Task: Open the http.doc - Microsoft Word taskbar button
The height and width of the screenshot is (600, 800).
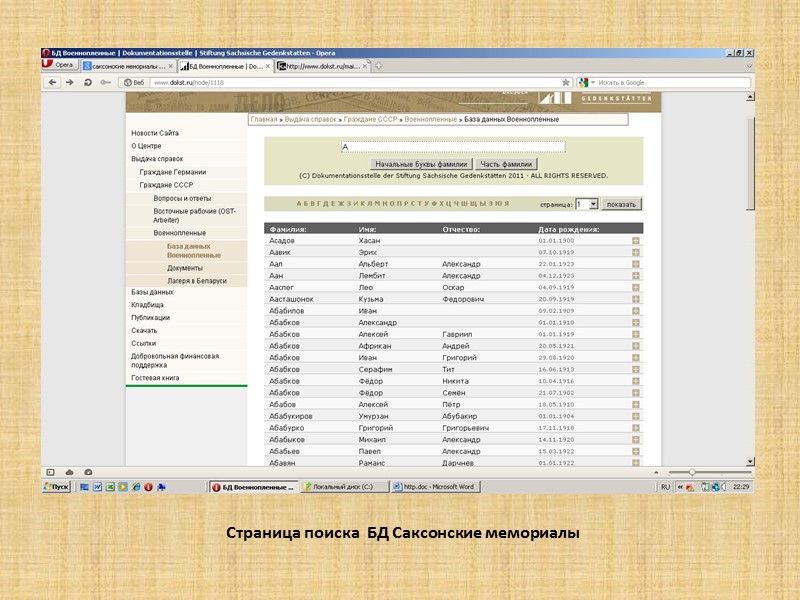Action: point(436,487)
